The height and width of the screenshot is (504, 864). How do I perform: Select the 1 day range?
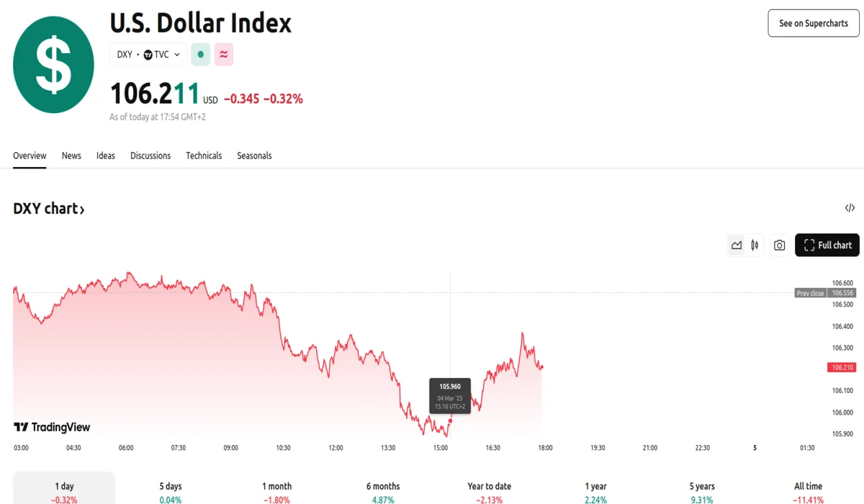coord(64,487)
